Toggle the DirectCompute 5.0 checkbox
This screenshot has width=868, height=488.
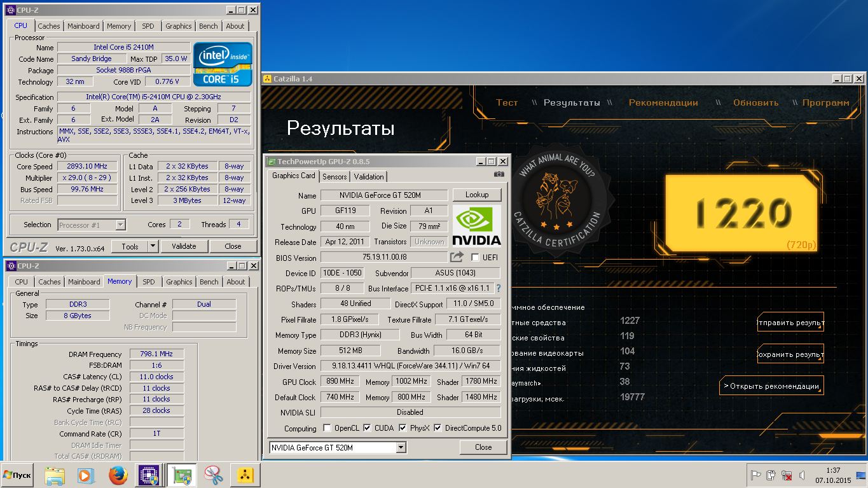(x=437, y=428)
